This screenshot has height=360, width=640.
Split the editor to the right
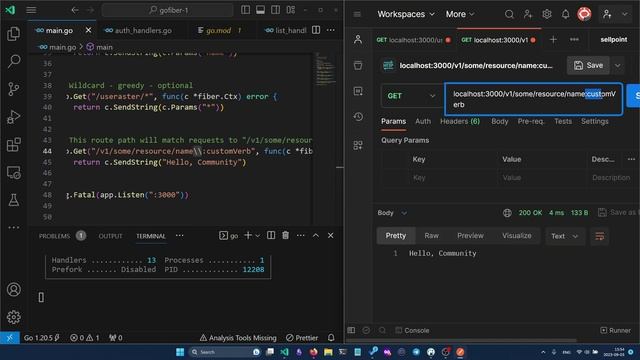[x=316, y=30]
